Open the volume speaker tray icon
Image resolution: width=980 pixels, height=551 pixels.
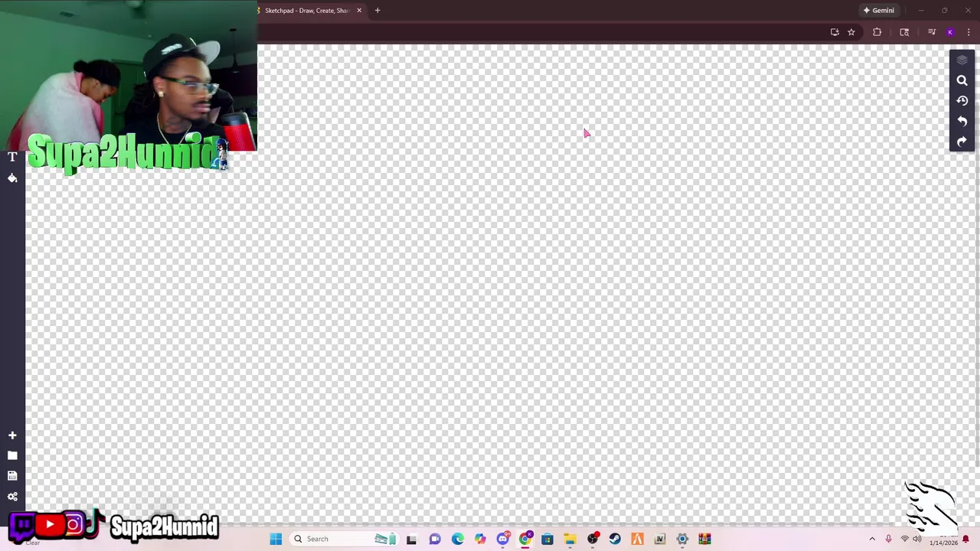(x=917, y=539)
